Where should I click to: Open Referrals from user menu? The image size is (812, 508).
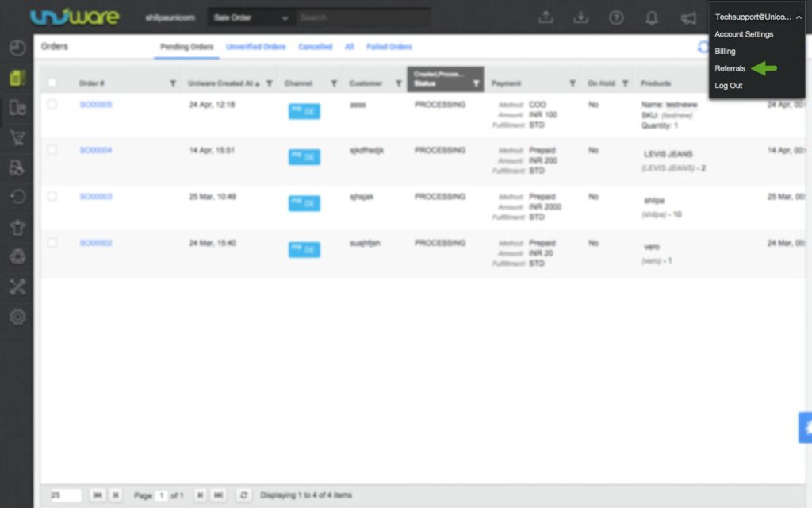click(730, 68)
